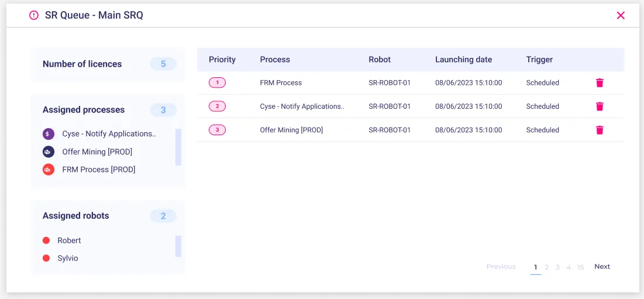Click the assigned robots list scrollbar
The image size is (644, 299).
(x=178, y=246)
